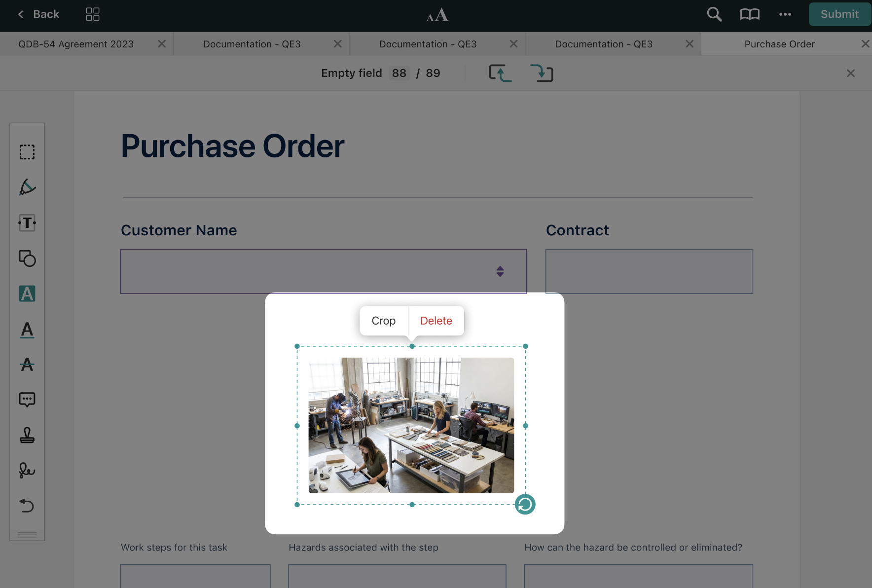Screen dimensions: 872x588
Task: Delete the selected image
Action: [436, 321]
